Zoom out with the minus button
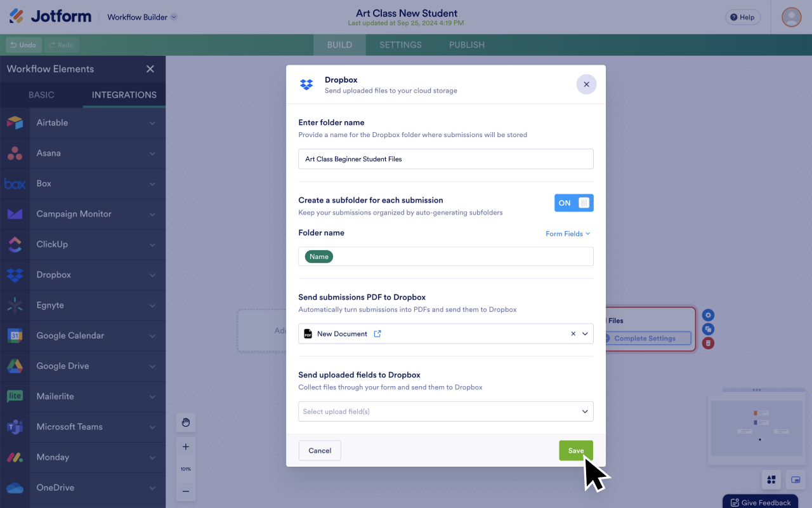 186,491
